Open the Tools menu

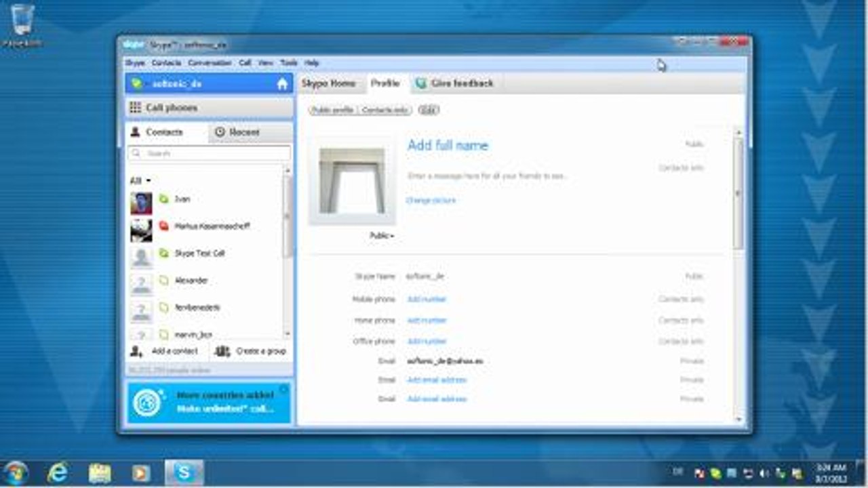(289, 63)
